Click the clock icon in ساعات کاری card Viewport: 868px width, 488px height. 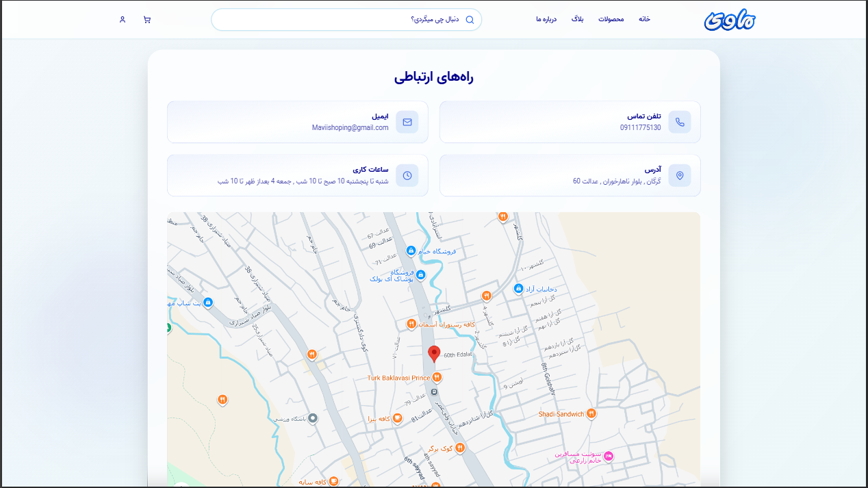407,175
